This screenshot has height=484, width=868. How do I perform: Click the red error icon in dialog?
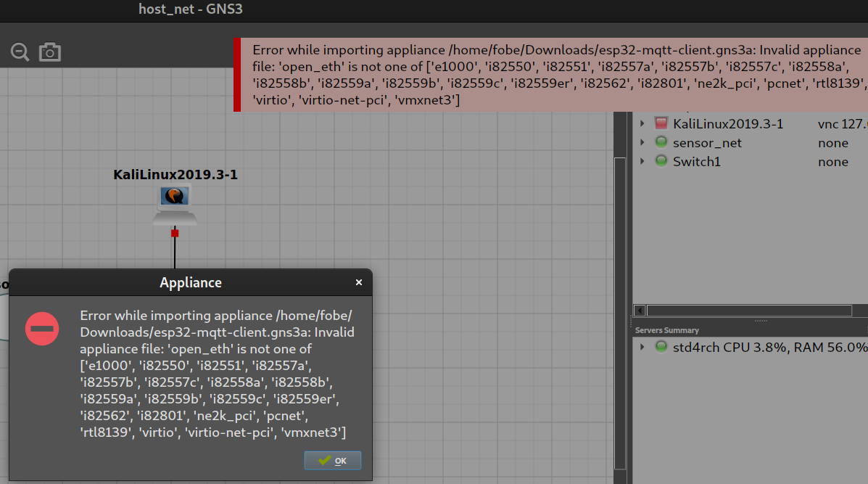click(42, 329)
